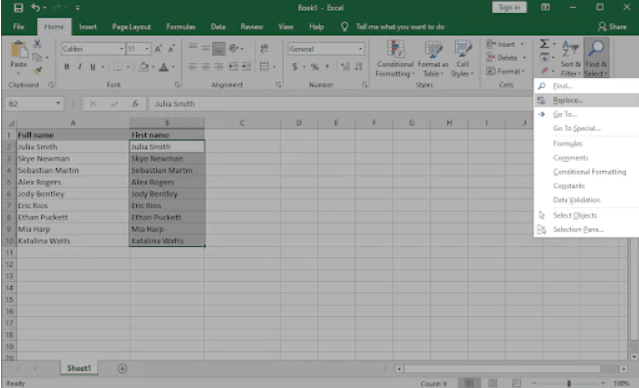The image size is (639, 388).
Task: Choose Select Objects menu item
Action: (x=586, y=215)
